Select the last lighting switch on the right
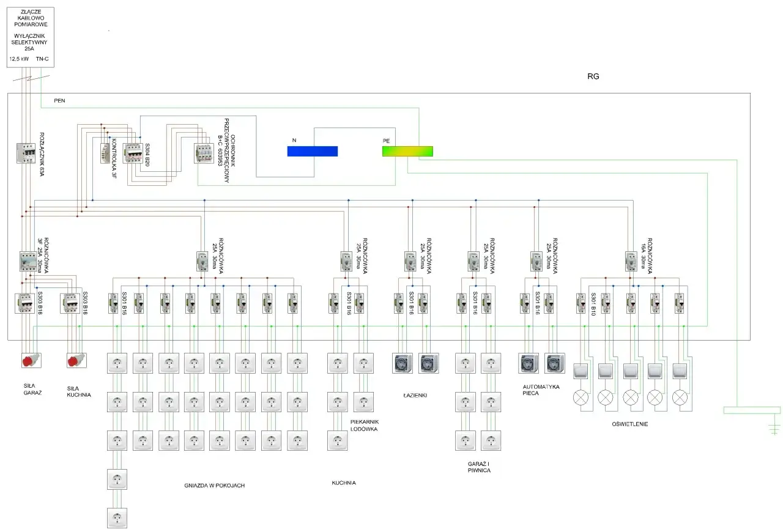Viewport: 783px width, 532px height. coord(680,371)
